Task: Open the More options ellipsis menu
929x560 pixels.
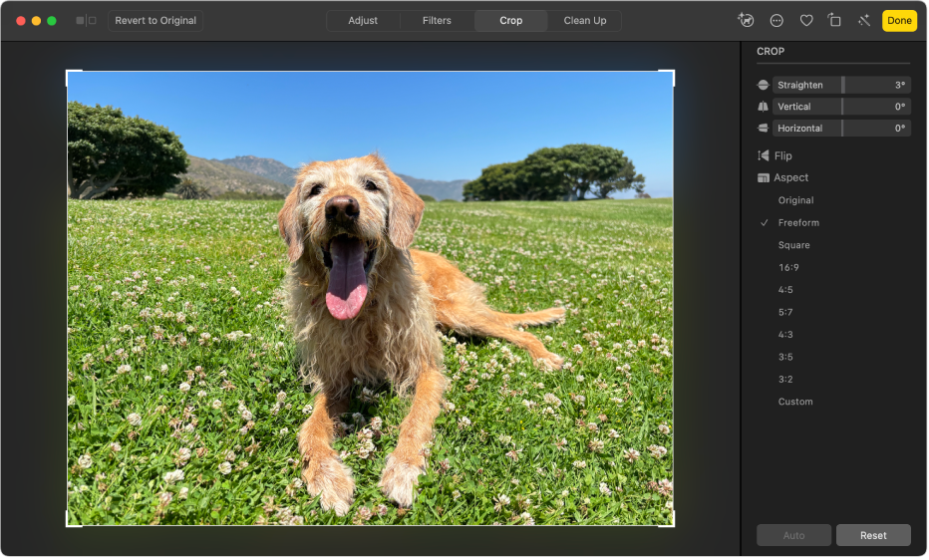Action: (776, 20)
